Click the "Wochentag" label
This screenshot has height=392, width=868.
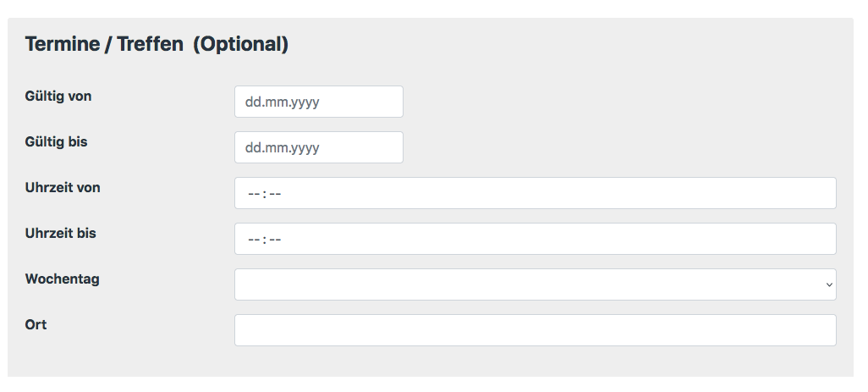tap(63, 279)
